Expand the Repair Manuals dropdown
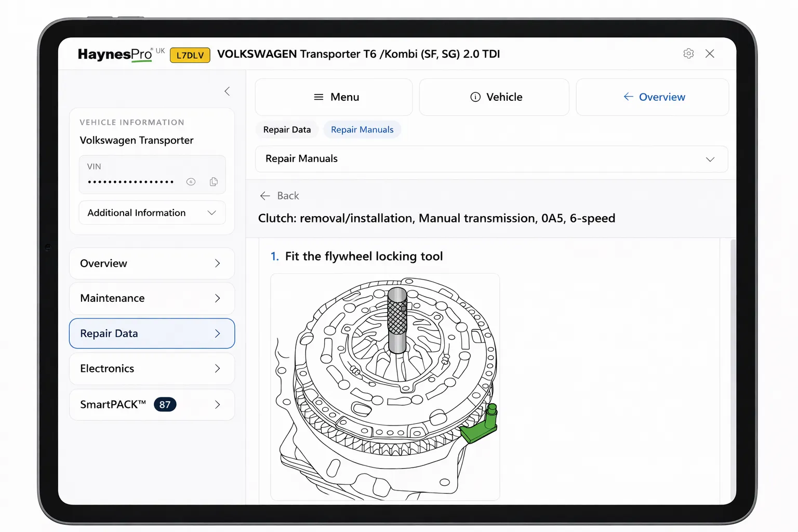798x532 pixels. tap(710, 159)
